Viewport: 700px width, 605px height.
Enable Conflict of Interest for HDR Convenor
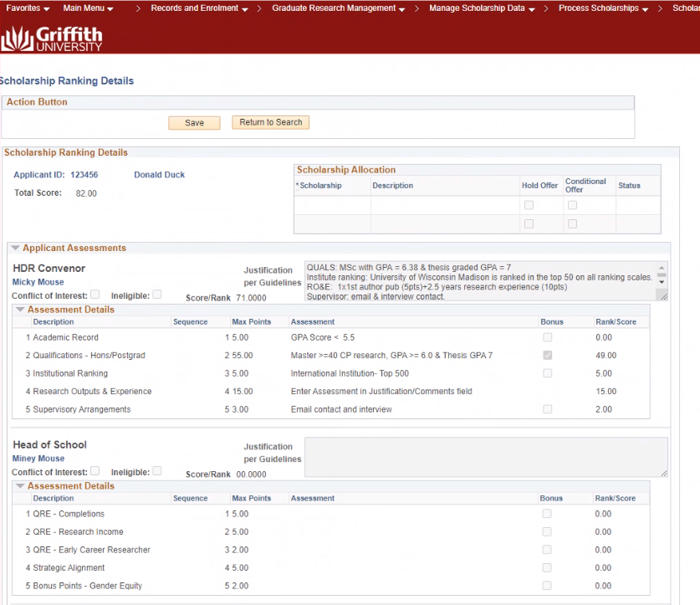(x=95, y=295)
